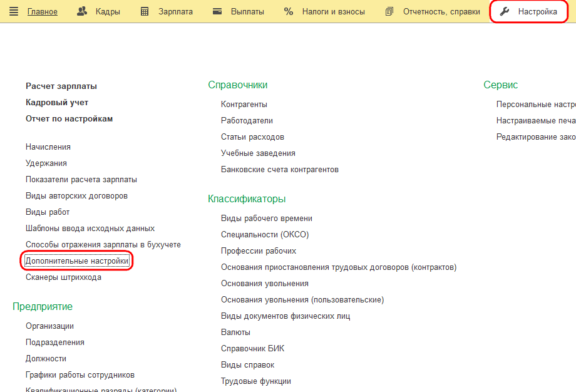Open Показатели расчета зарплаты
This screenshot has width=576, height=392.
coord(81,180)
